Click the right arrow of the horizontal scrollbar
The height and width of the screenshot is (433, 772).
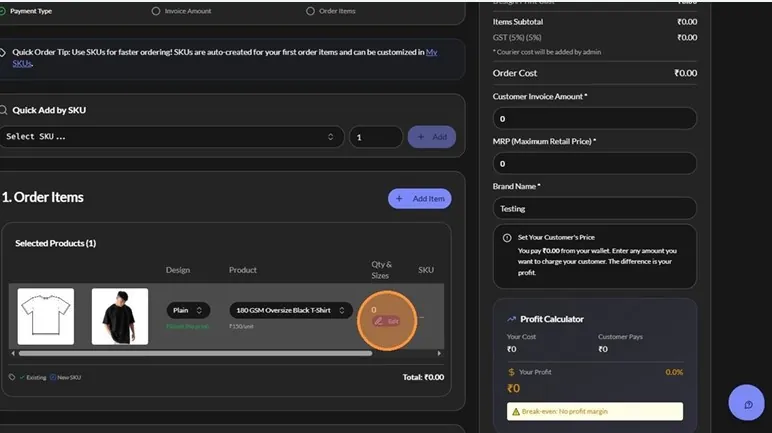439,353
